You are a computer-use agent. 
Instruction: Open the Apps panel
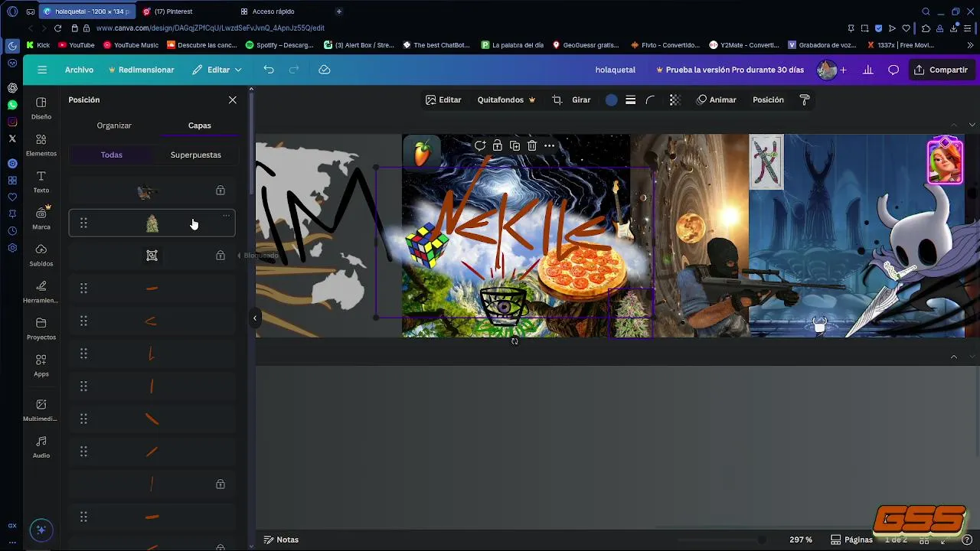[x=41, y=365]
